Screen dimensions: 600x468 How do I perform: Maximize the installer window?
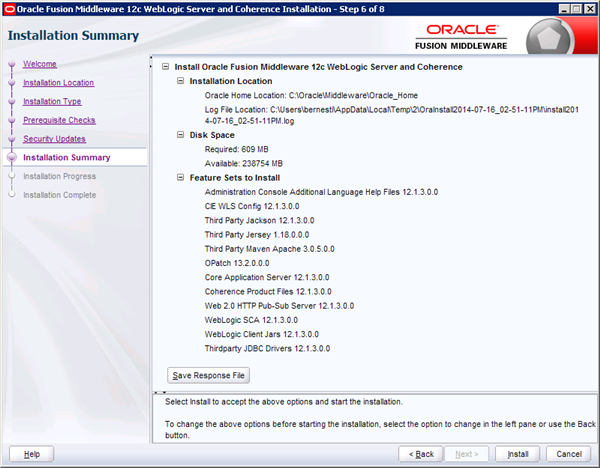coord(577,9)
